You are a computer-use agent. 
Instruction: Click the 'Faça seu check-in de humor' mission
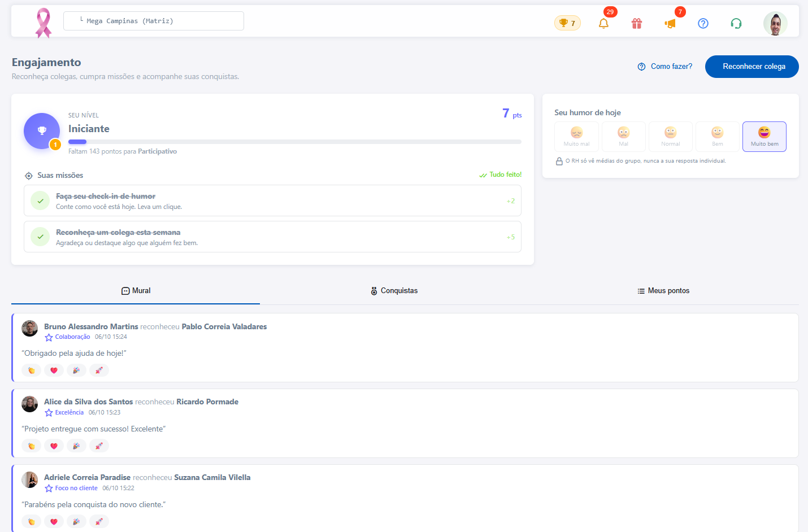(272, 200)
